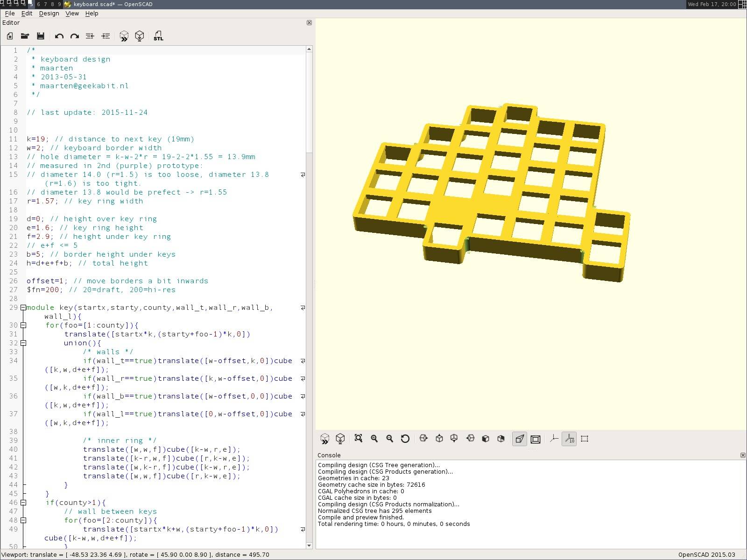Screen dimensions: 747x560
Task: Close the Console panel
Action: [742, 455]
